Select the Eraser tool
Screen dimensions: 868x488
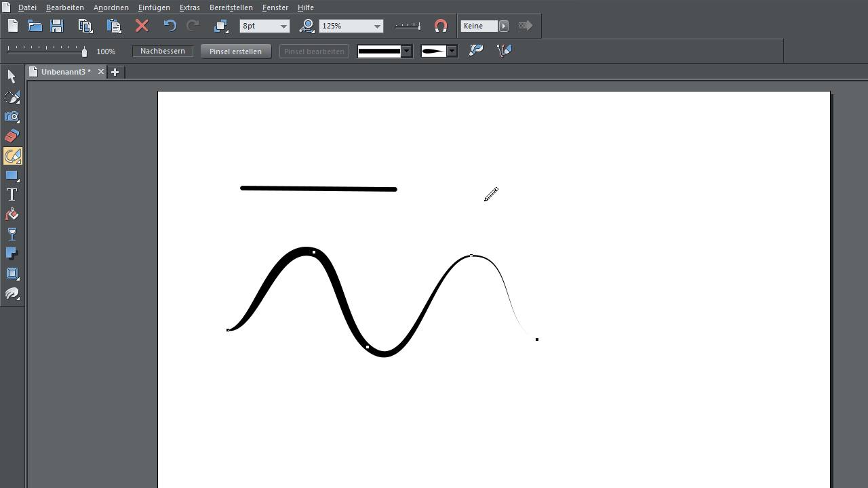click(12, 136)
